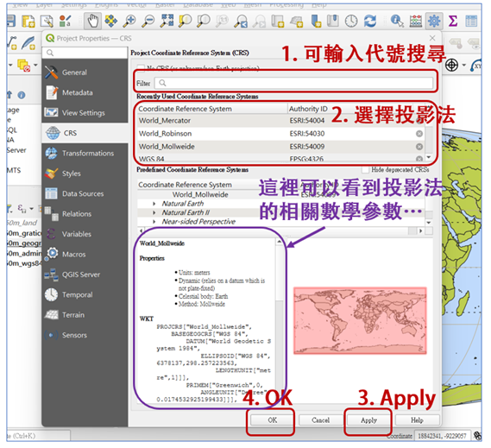Open the QGIS Server tab

(x=85, y=274)
